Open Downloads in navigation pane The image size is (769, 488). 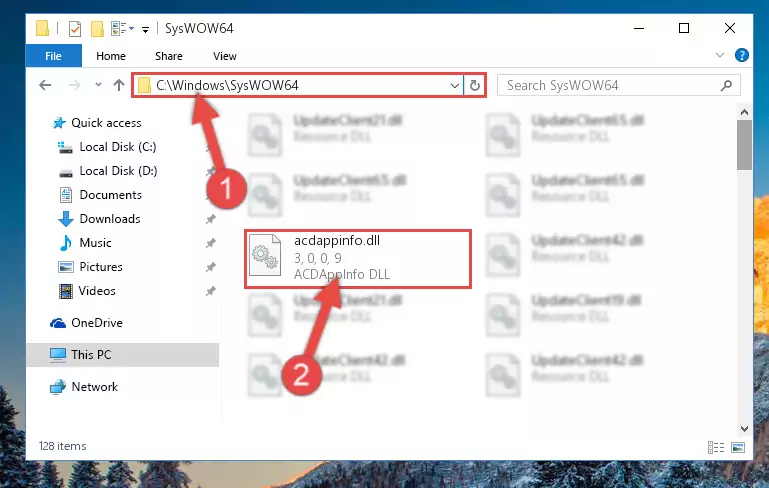click(110, 219)
